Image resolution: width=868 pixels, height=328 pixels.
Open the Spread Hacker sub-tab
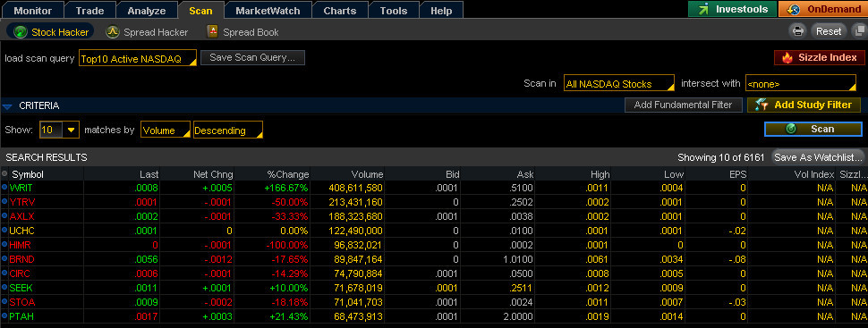(x=148, y=32)
